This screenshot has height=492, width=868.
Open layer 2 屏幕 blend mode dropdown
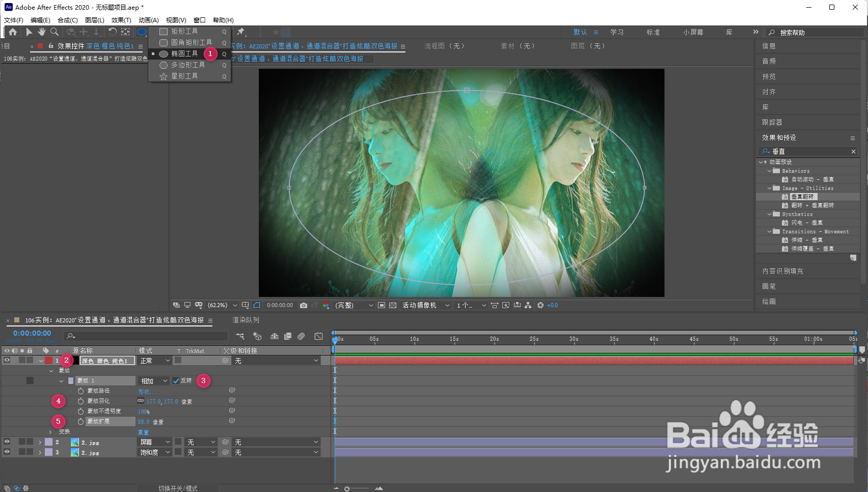[x=155, y=442]
